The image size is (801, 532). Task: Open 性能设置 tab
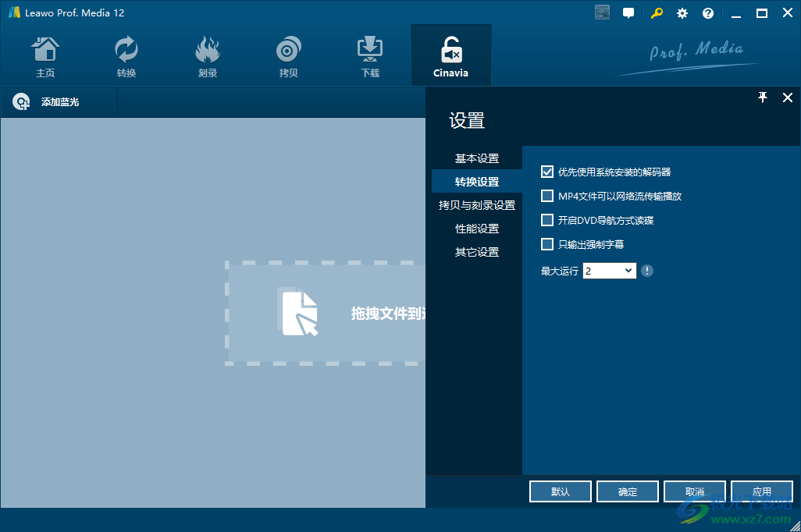(476, 229)
